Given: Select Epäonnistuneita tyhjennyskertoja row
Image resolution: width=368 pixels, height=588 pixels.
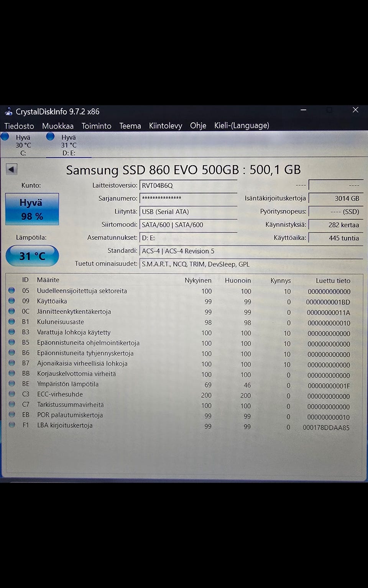Looking at the screenshot, I should [184, 353].
